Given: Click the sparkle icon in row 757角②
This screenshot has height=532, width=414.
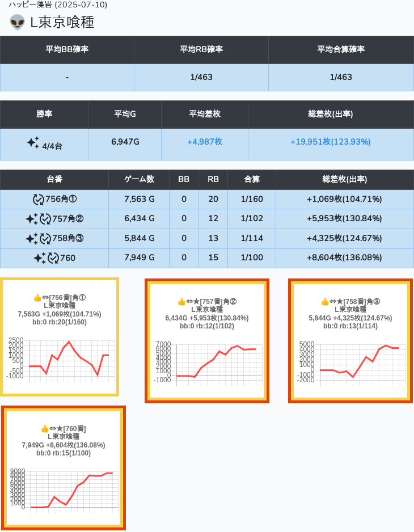Looking at the screenshot, I should (32, 219).
